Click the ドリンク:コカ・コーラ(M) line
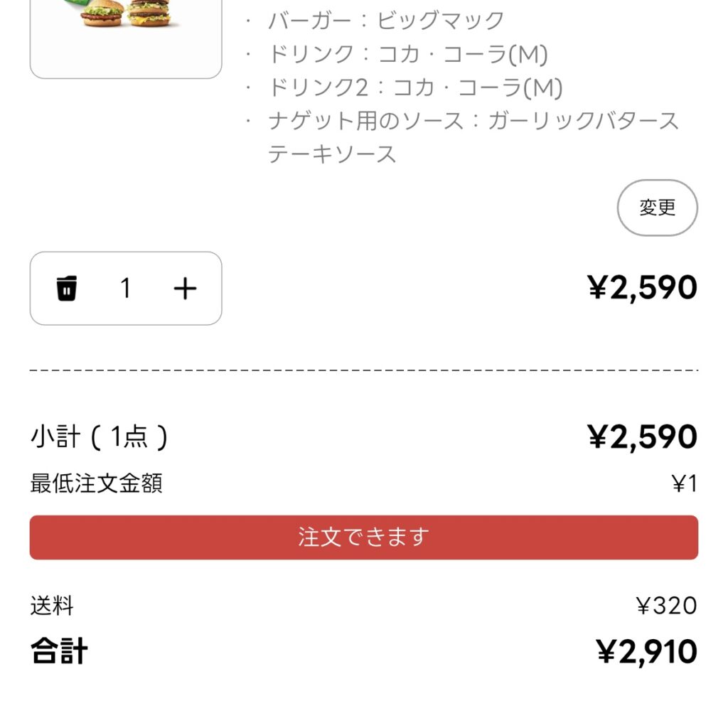Screen dimensions: 728x728 pos(407,54)
